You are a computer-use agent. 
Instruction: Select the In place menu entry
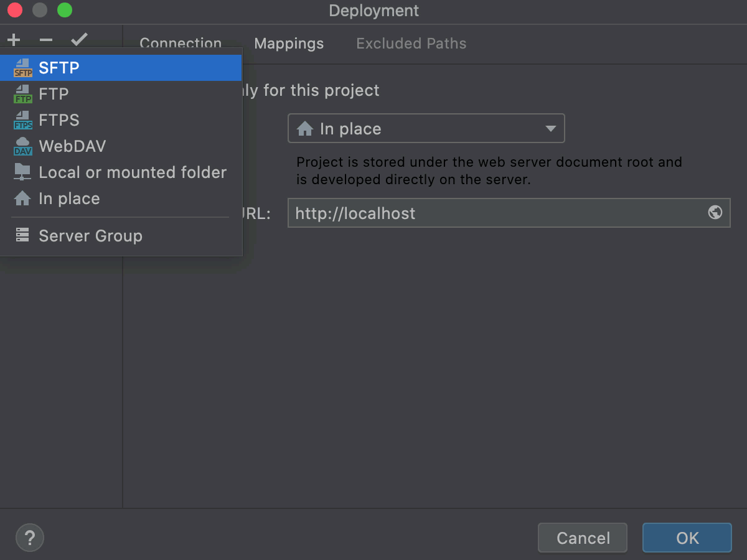[69, 198]
